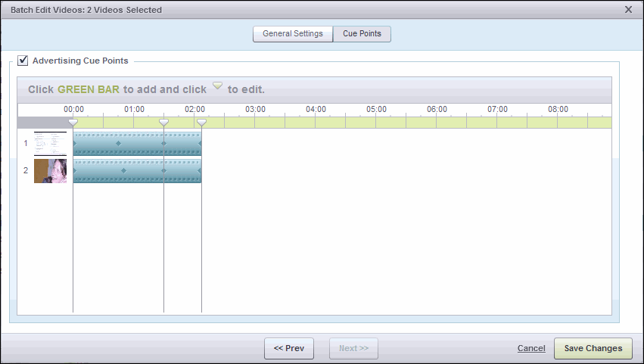Click the 05:00 time label on ruler

click(376, 109)
